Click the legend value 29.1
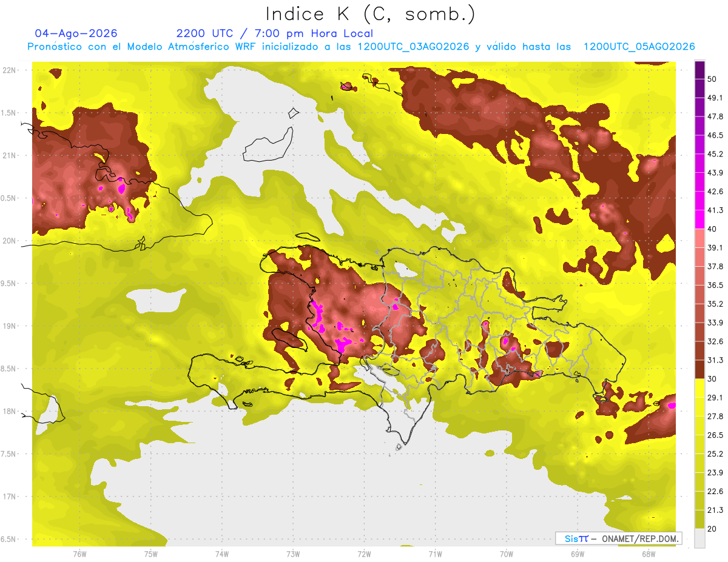Image resolution: width=728 pixels, height=562 pixels. coord(715,398)
